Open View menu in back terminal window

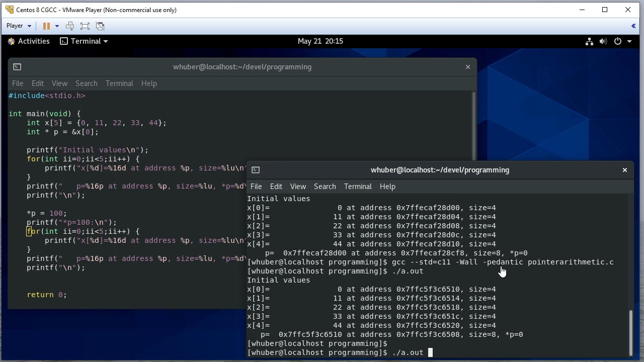point(59,83)
